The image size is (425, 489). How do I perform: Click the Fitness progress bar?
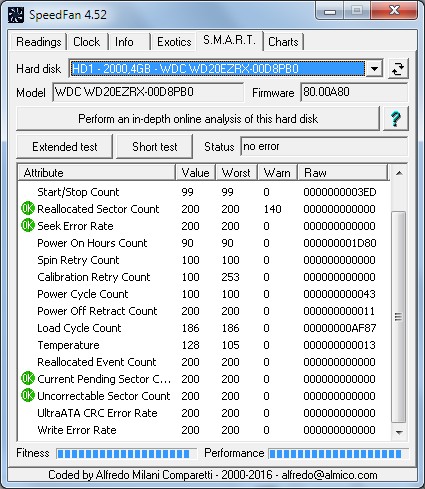pyautogui.click(x=126, y=454)
